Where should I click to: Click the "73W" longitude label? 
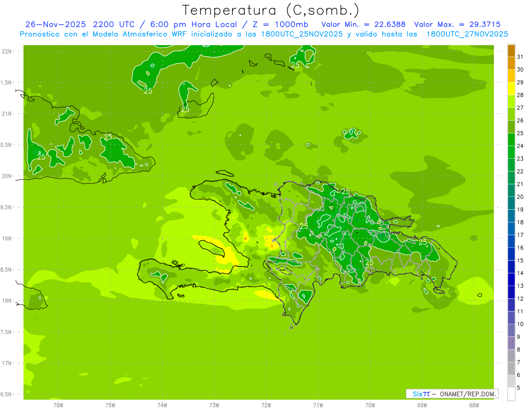coord(214,405)
